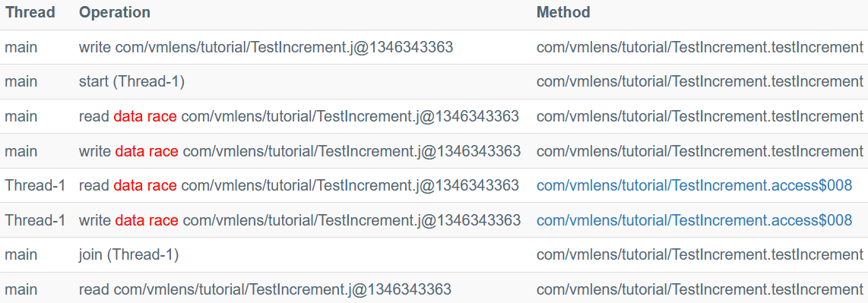
Task: Select first write TestIncrement.j operation row
Action: tap(434, 48)
